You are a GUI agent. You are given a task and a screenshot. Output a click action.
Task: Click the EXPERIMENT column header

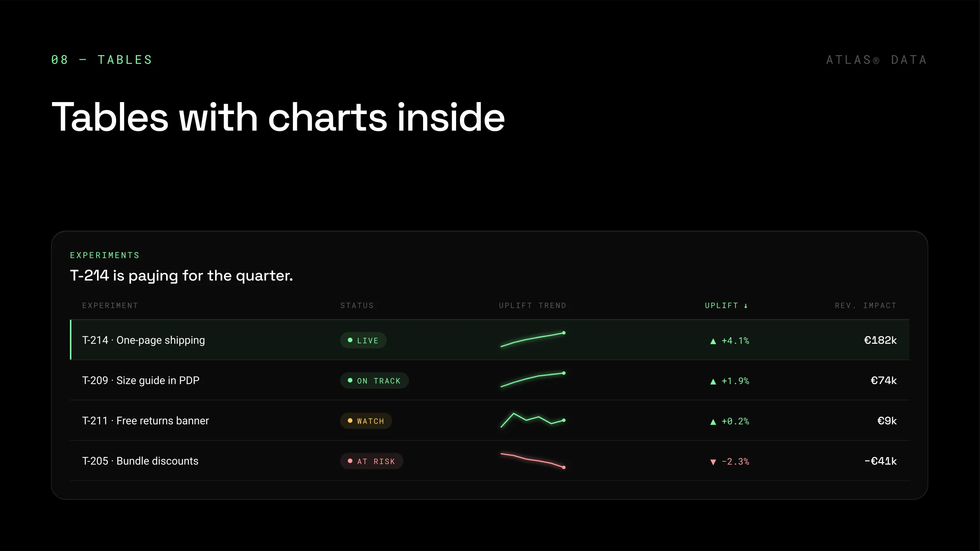[x=110, y=306]
